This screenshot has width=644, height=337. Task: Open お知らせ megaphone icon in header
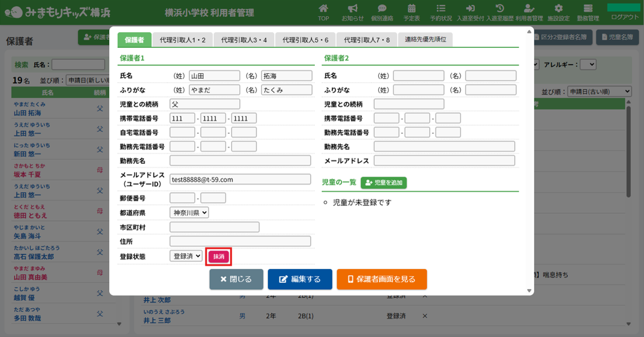click(352, 9)
